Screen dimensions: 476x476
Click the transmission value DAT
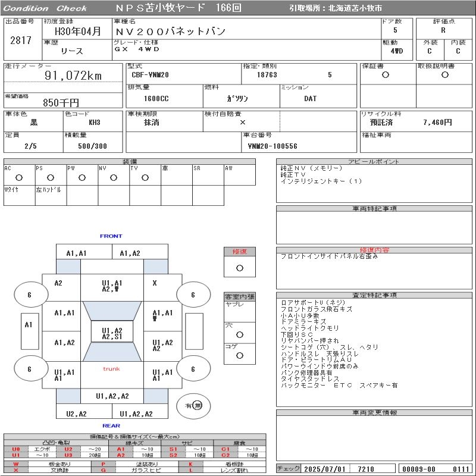[x=310, y=99]
